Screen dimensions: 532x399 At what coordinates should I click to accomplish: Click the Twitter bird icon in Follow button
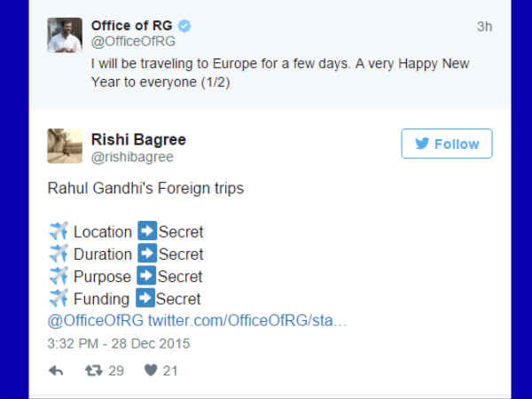click(422, 144)
